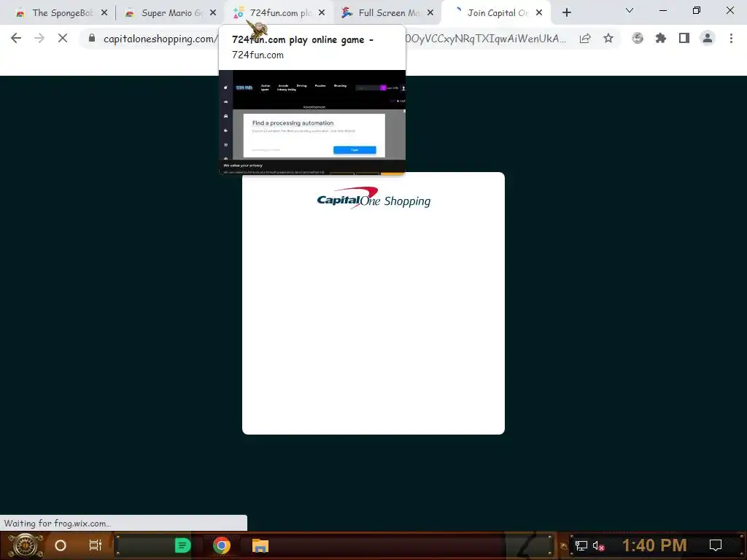Expand the tab search chevron
The image size is (747, 560).
click(630, 10)
